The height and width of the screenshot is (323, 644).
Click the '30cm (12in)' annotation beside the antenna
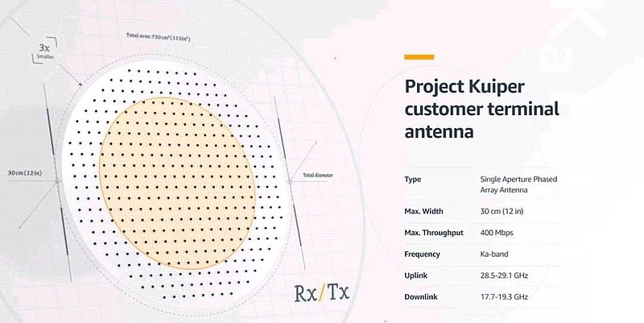[25, 173]
